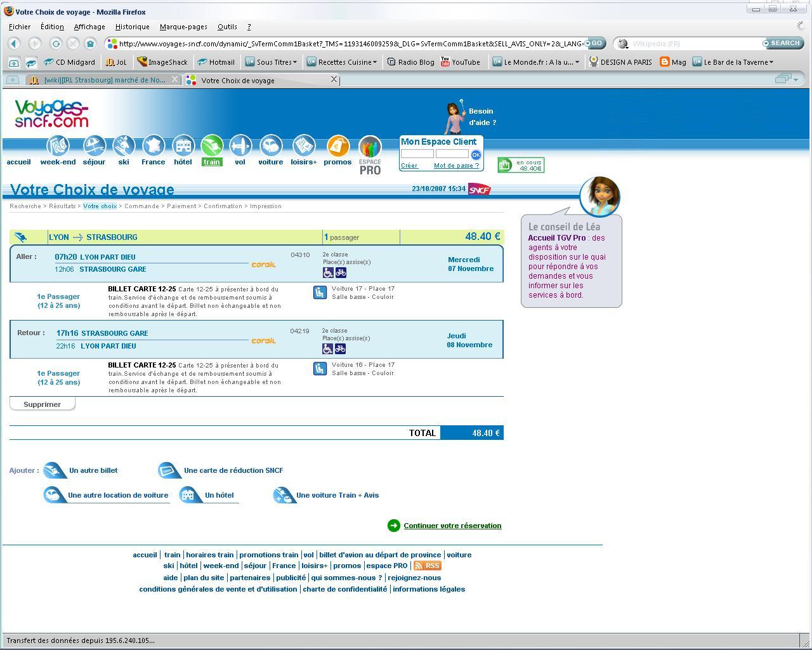Click Une voiture Train + Avis link
Image resolution: width=812 pixels, height=650 pixels.
pyautogui.click(x=337, y=495)
